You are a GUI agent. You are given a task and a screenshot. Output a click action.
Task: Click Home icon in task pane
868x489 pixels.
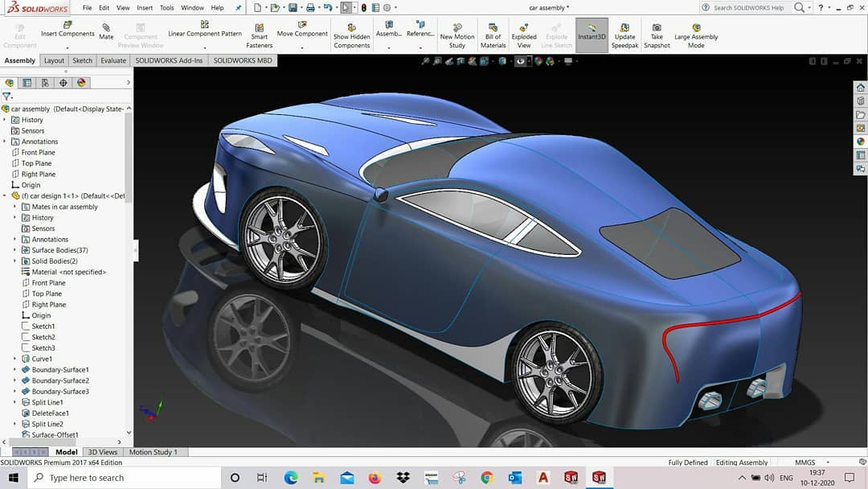(860, 88)
